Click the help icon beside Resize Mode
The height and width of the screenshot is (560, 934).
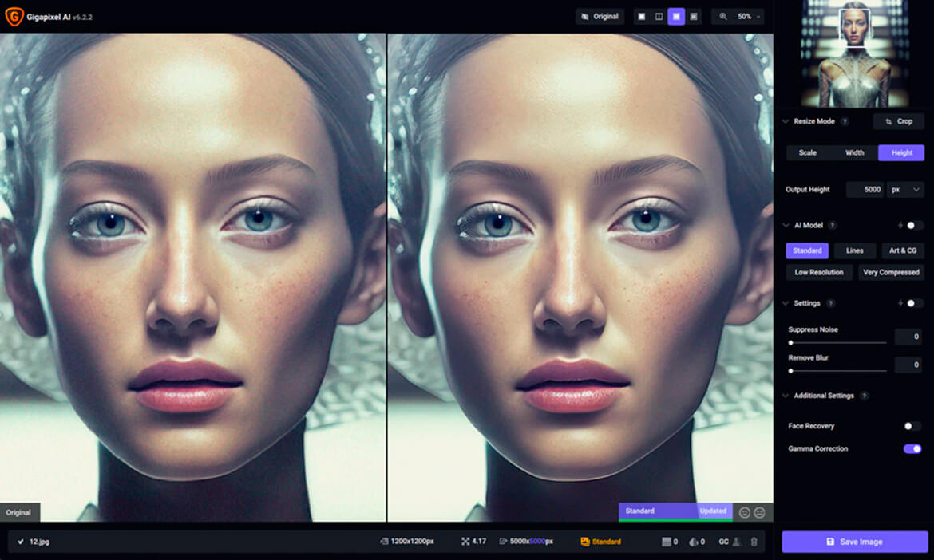[845, 121]
